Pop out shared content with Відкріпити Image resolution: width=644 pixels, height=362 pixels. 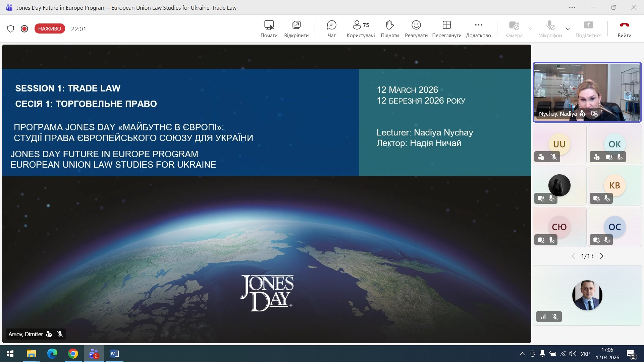(x=296, y=28)
